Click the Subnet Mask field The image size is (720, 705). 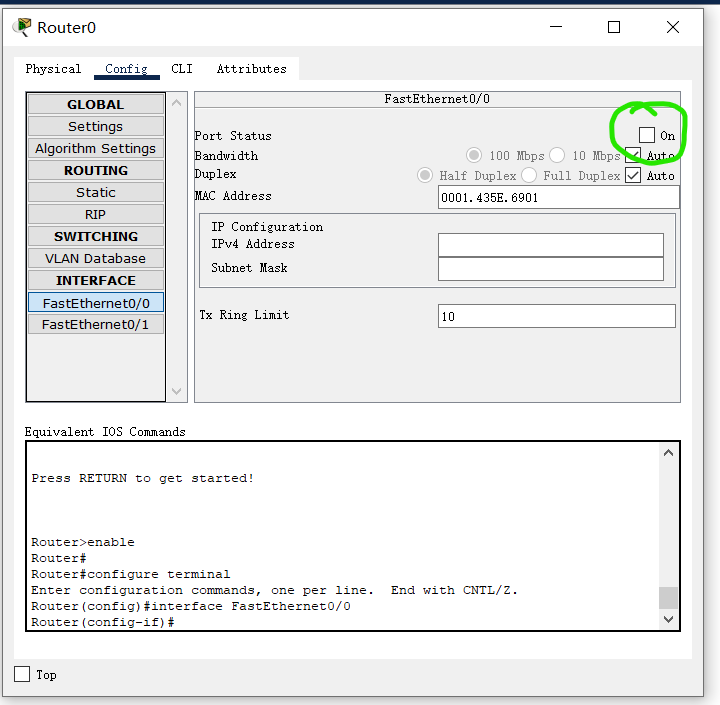click(551, 269)
